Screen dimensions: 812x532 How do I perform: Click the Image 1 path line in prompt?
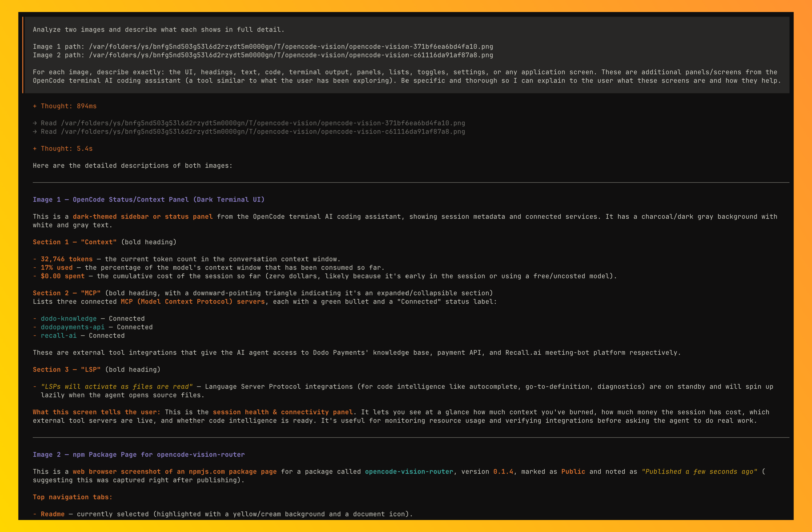263,47
